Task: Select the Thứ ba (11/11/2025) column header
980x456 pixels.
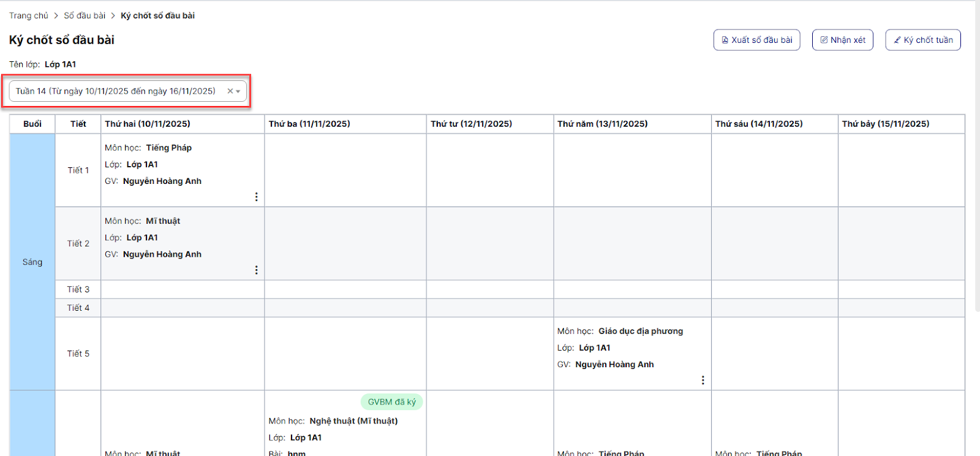Action: pyautogui.click(x=309, y=124)
